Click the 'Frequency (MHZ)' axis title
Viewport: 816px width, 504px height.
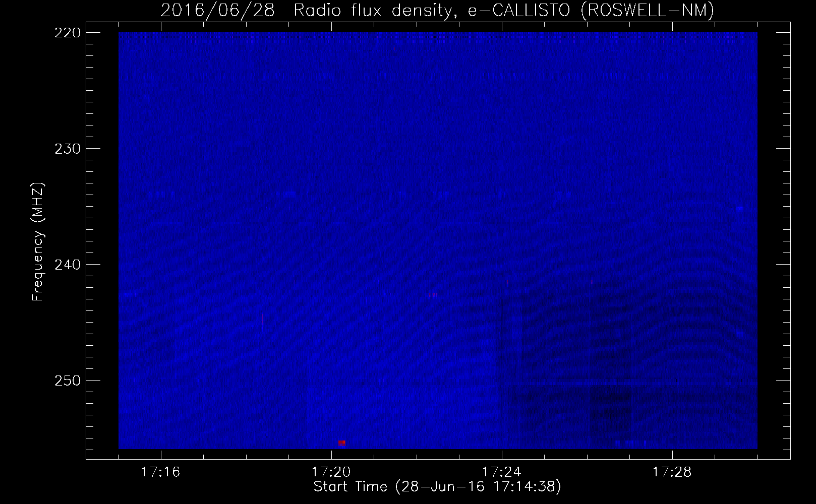[x=38, y=241]
